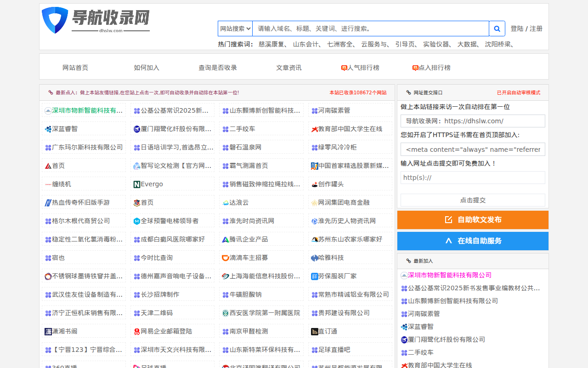This screenshot has height=368, width=588.
Task: Open 足球直播吧 link
Action: [334, 350]
